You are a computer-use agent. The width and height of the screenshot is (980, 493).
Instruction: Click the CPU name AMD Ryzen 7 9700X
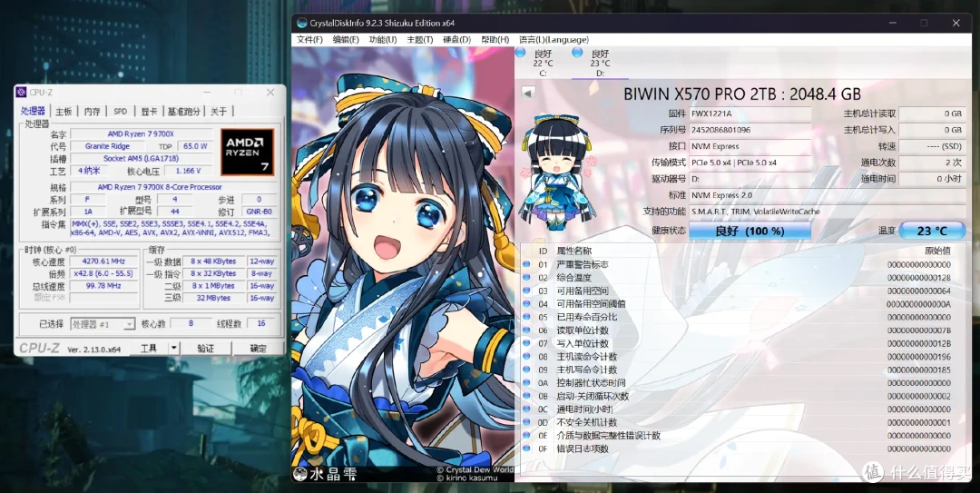click(141, 133)
